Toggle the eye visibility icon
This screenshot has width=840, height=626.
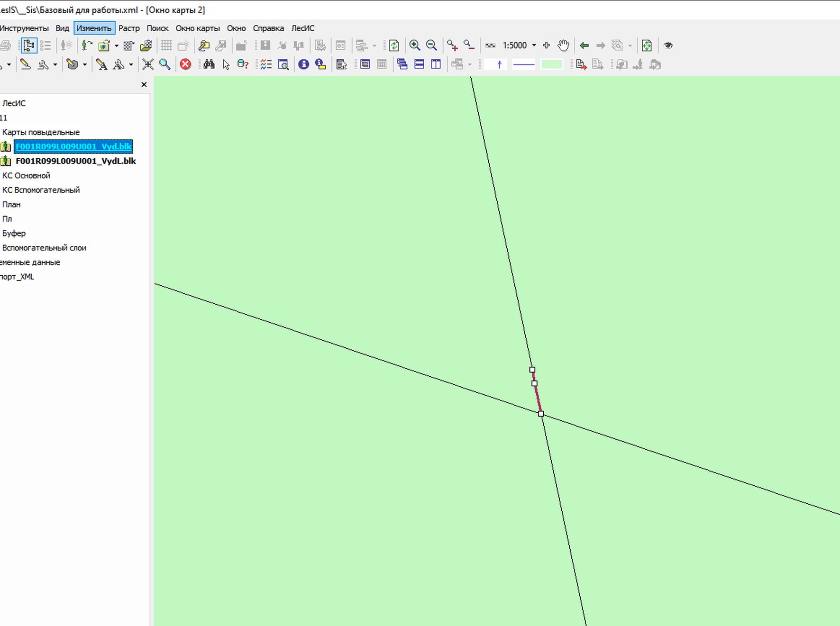click(x=668, y=45)
